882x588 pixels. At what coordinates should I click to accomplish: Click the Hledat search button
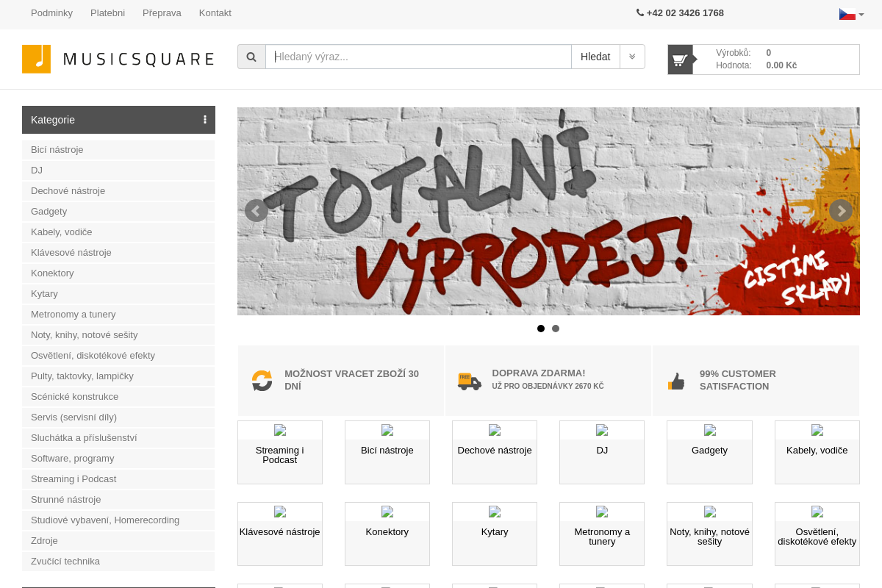pyautogui.click(x=595, y=57)
